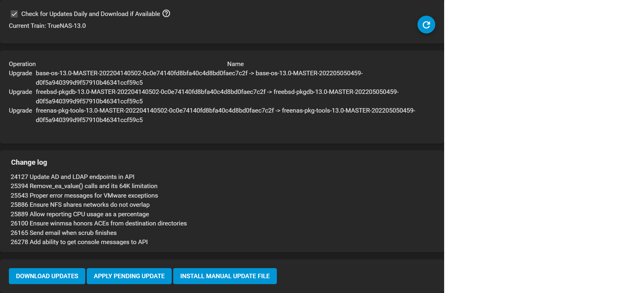The width and height of the screenshot is (644, 293).
Task: Click Apply Pending Update button
Action: [129, 276]
